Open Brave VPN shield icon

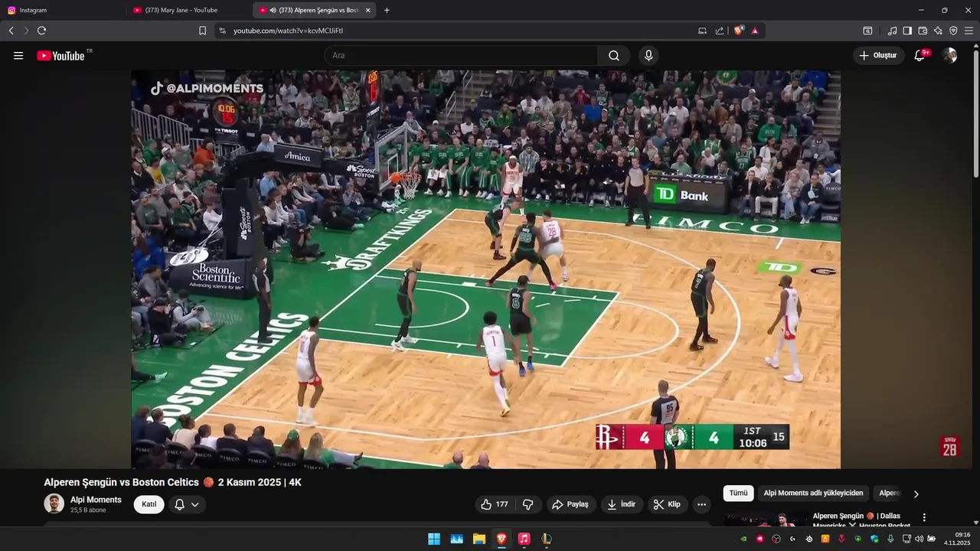(953, 31)
